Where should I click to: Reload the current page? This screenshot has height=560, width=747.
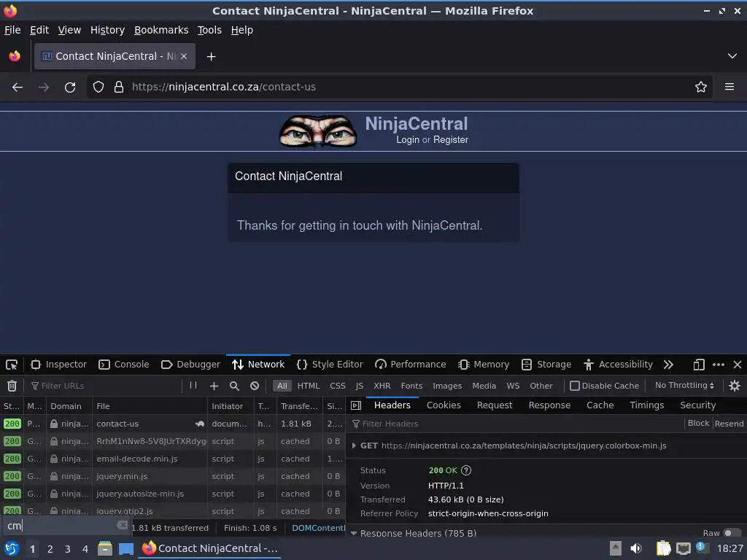click(x=70, y=87)
